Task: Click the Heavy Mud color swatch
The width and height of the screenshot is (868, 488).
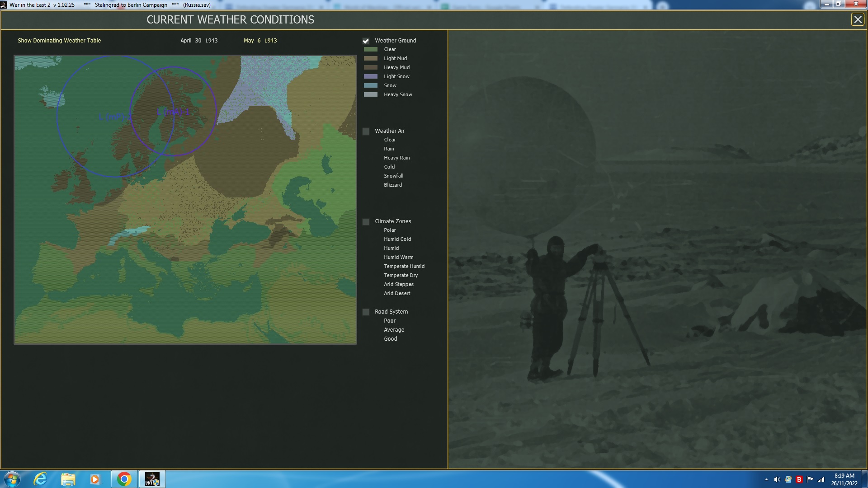Action: click(371, 68)
